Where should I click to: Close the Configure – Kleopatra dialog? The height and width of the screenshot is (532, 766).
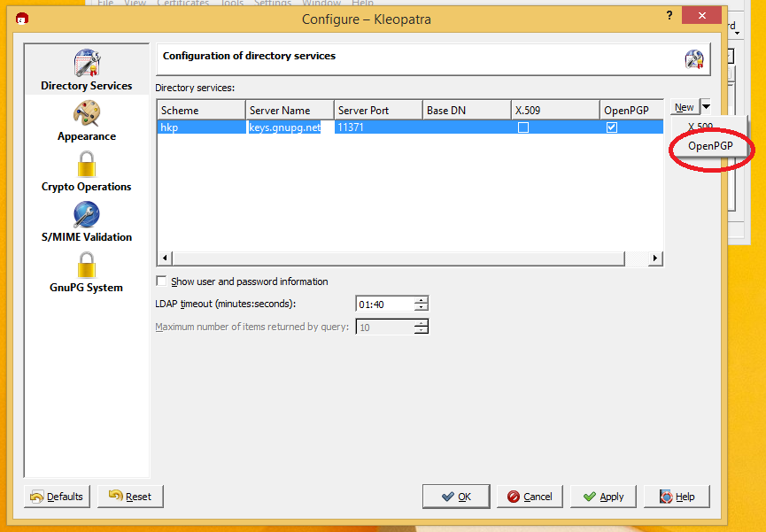tap(702, 16)
